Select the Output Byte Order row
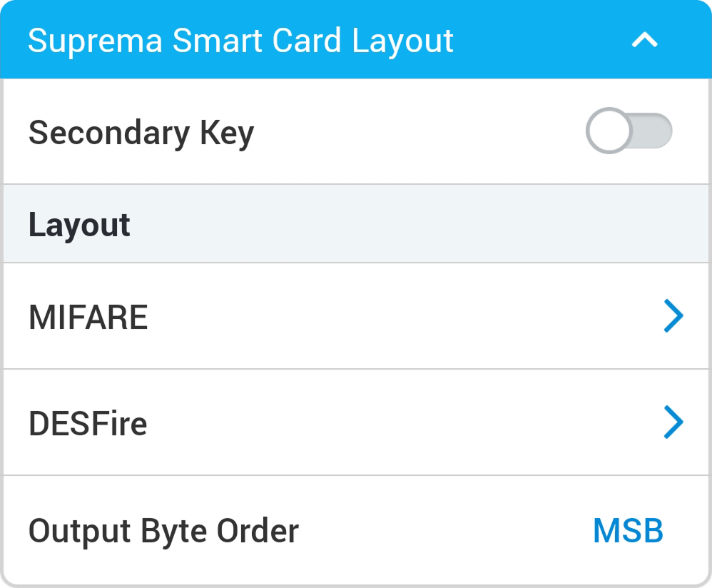Screen dimensions: 712x588 coord(428,531)
